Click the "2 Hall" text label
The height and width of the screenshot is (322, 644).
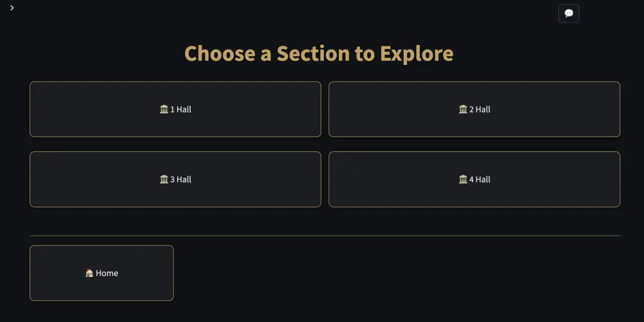(480, 109)
